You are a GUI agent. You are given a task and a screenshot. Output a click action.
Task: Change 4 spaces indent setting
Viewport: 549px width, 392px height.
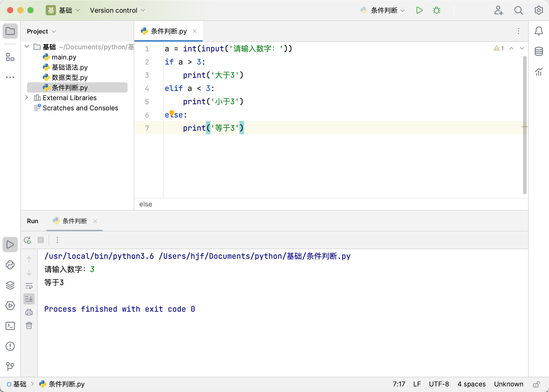[x=471, y=384]
